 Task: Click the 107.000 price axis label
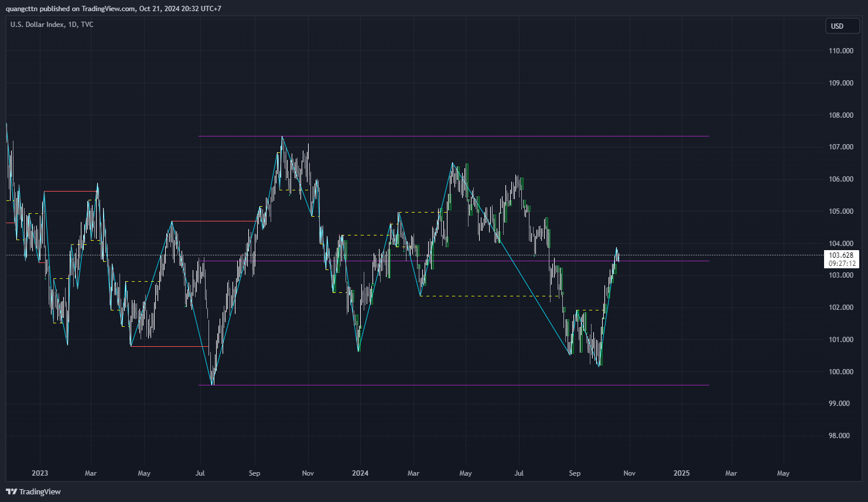coord(841,147)
